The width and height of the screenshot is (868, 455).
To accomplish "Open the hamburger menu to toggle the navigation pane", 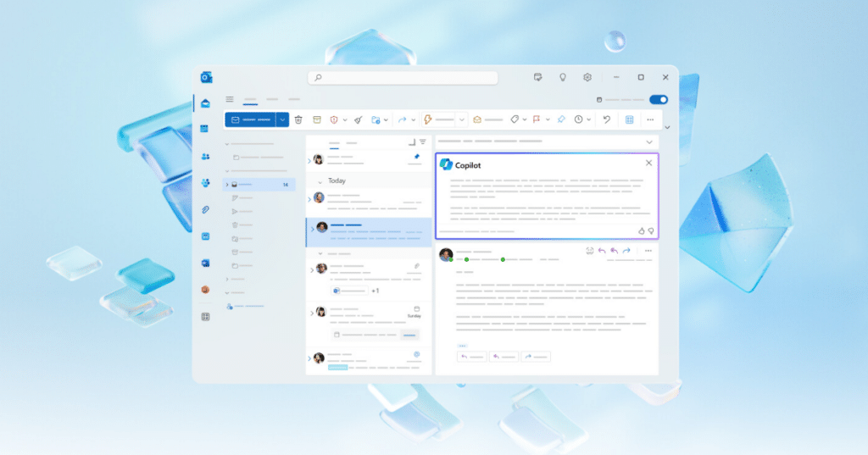I will [x=229, y=99].
